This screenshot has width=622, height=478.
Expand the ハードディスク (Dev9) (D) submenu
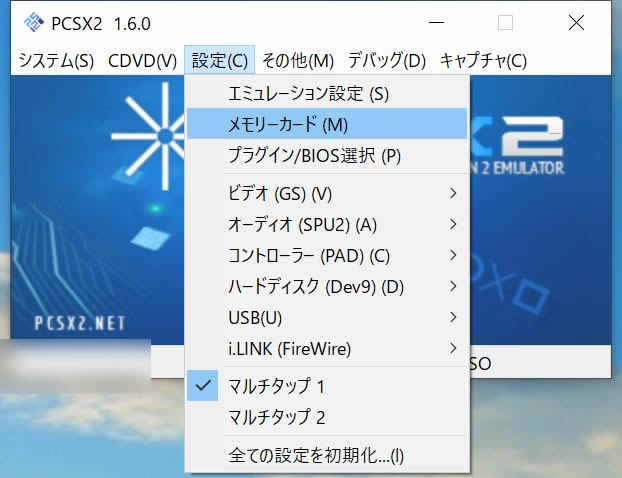pos(327,286)
